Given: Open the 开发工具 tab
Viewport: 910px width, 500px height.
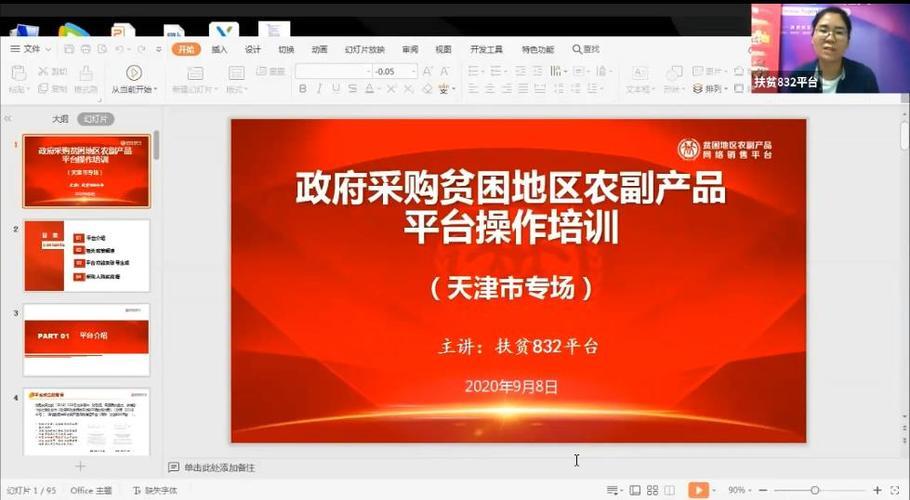Looking at the screenshot, I should pos(486,49).
